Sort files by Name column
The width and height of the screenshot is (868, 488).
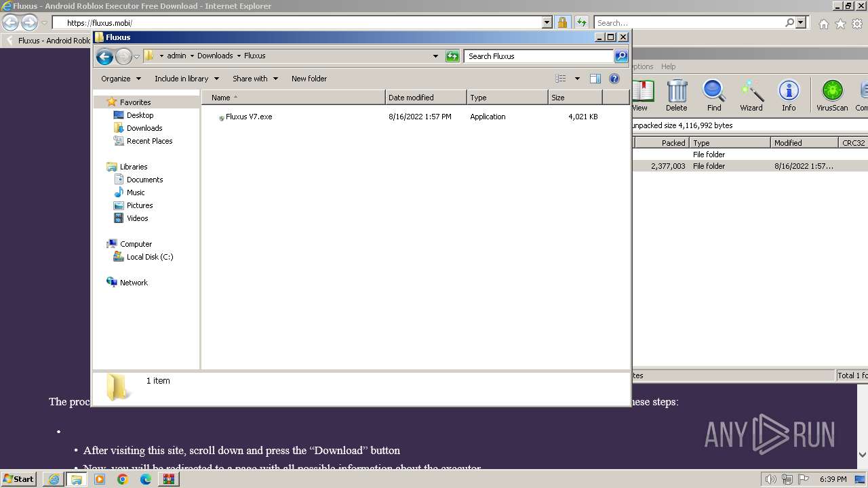pyautogui.click(x=293, y=98)
